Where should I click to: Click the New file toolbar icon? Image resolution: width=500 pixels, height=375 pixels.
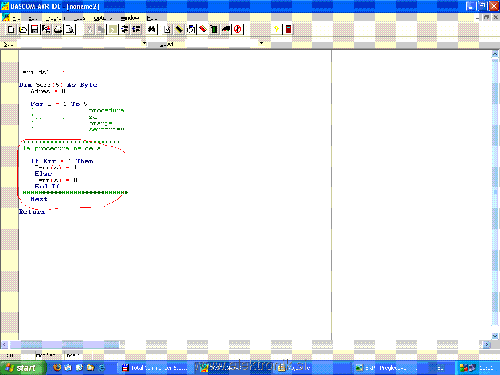coord(11,30)
